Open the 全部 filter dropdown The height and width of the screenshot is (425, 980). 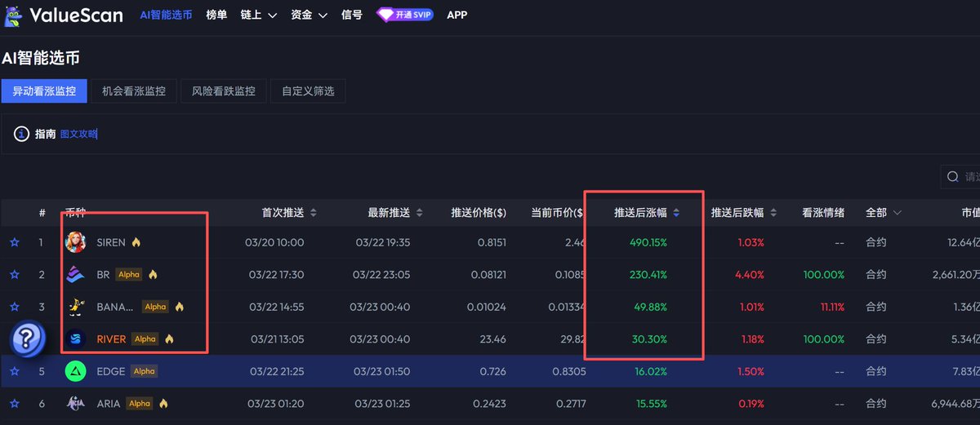[x=884, y=212]
